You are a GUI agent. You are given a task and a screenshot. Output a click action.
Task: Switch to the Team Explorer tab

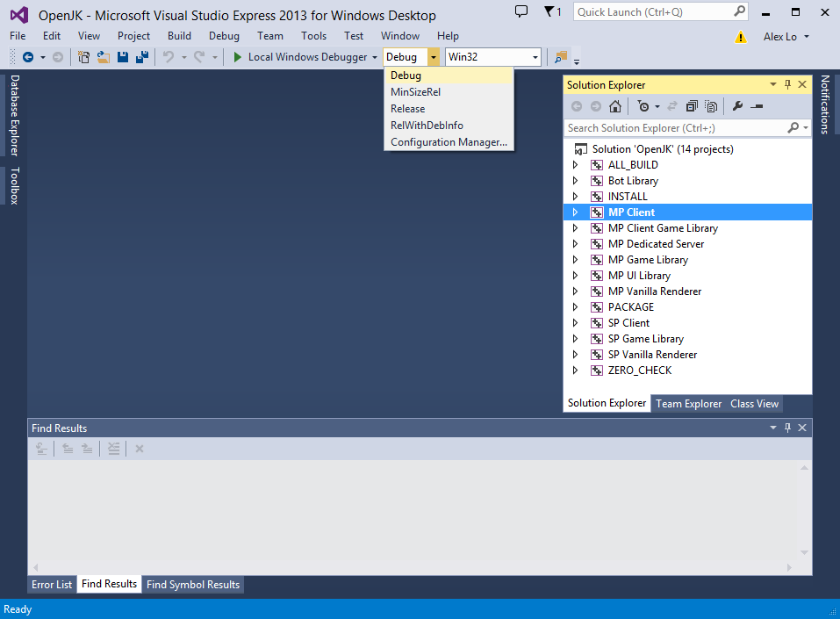point(688,404)
